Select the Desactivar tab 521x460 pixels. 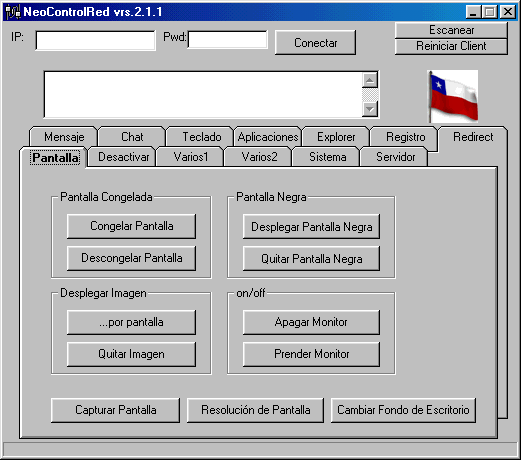click(x=123, y=157)
